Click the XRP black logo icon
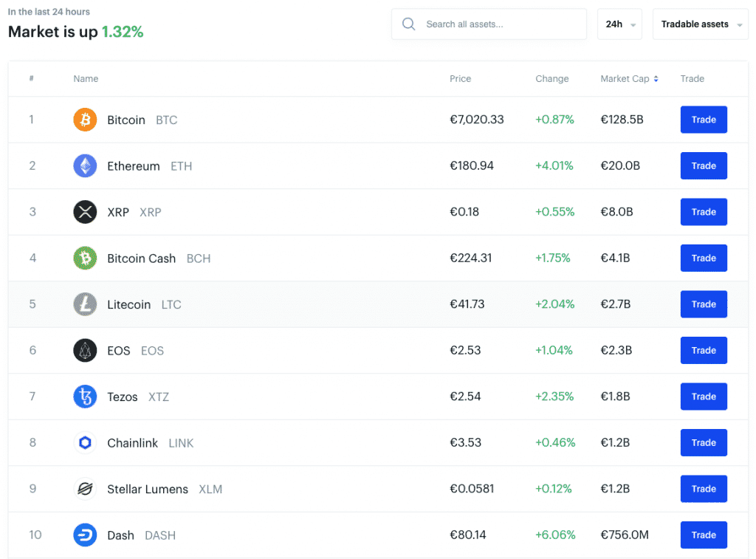The image size is (756, 559). coord(85,212)
